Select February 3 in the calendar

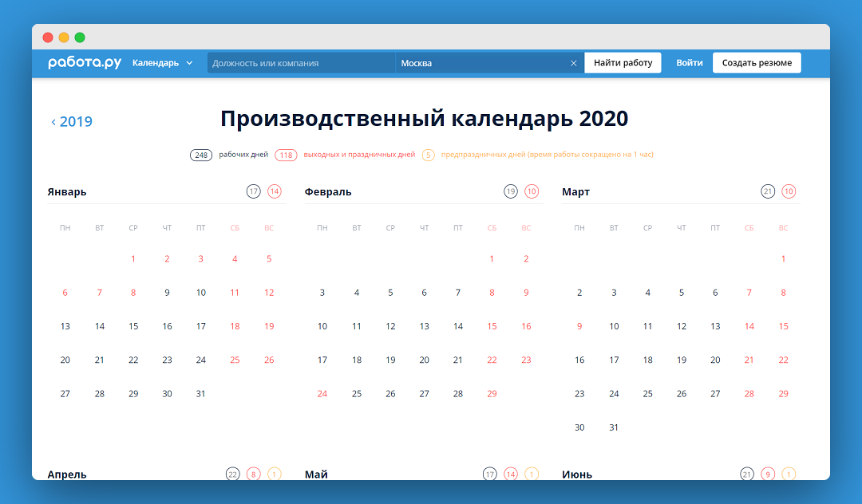tap(322, 293)
